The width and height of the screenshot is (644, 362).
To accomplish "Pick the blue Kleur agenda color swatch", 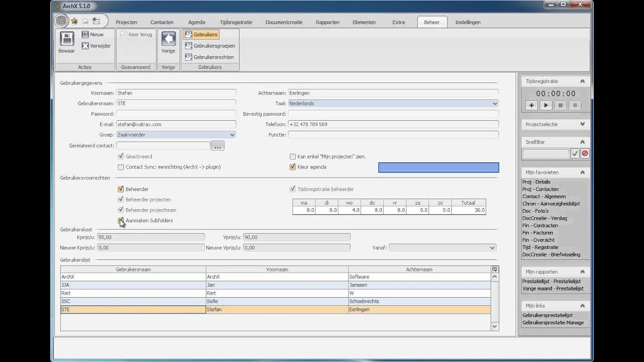I will click(x=438, y=167).
